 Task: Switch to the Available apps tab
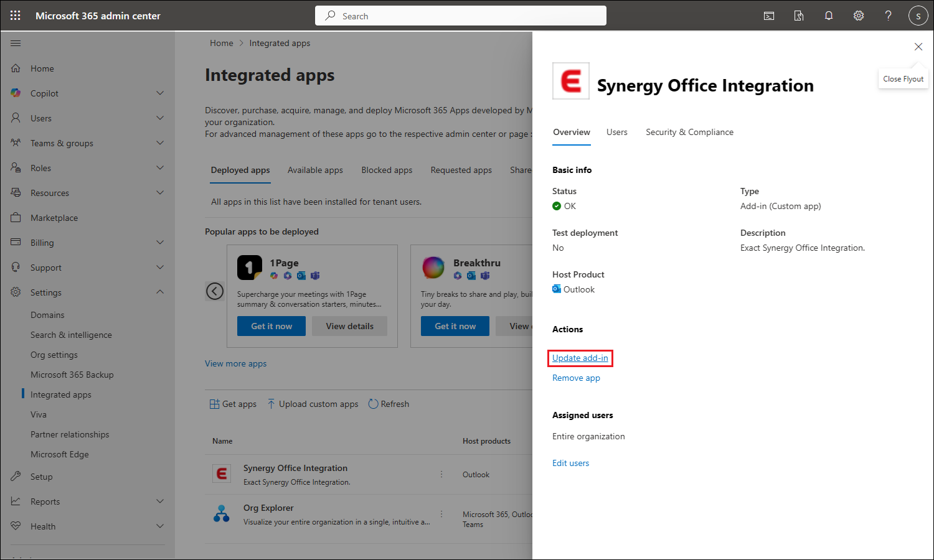[315, 170]
